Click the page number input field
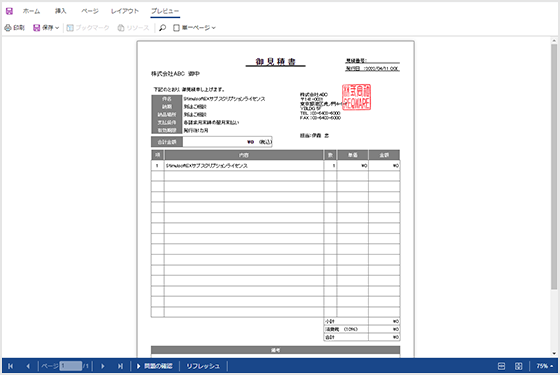560x375 pixels. coord(71,366)
